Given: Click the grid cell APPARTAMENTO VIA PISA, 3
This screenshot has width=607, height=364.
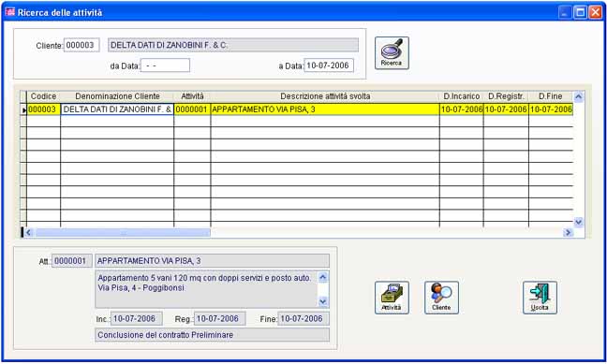Looking at the screenshot, I should [325, 109].
